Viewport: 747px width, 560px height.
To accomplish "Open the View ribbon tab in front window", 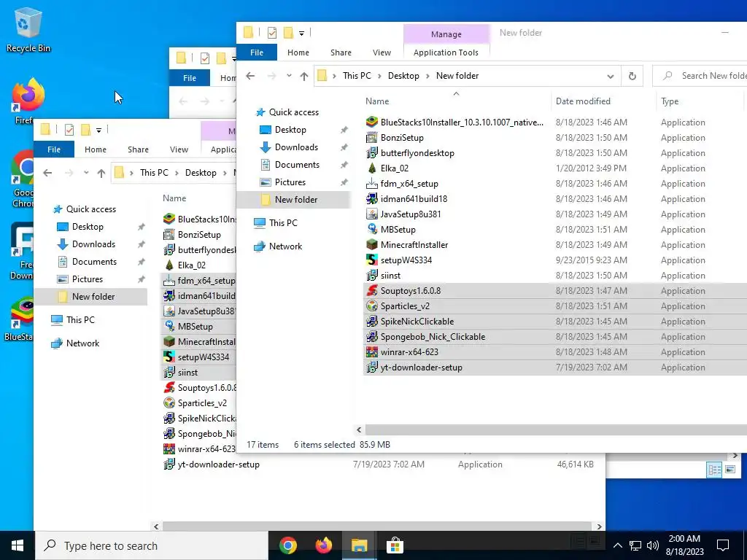I will (x=382, y=52).
